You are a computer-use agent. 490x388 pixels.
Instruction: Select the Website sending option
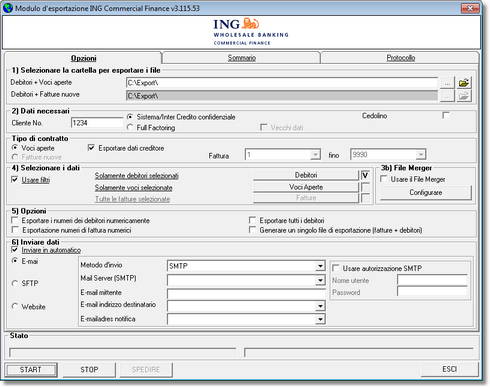[x=15, y=306]
